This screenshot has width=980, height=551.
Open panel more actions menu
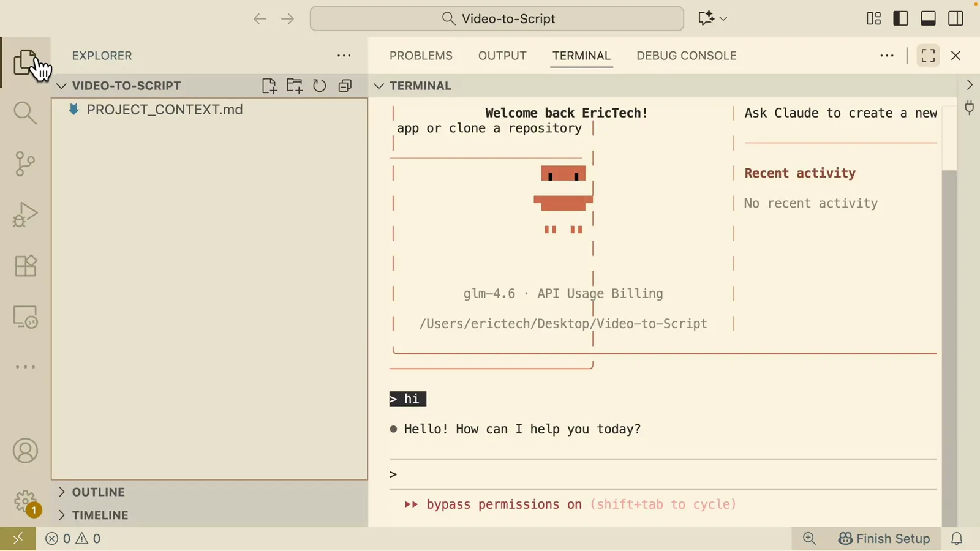pos(887,56)
